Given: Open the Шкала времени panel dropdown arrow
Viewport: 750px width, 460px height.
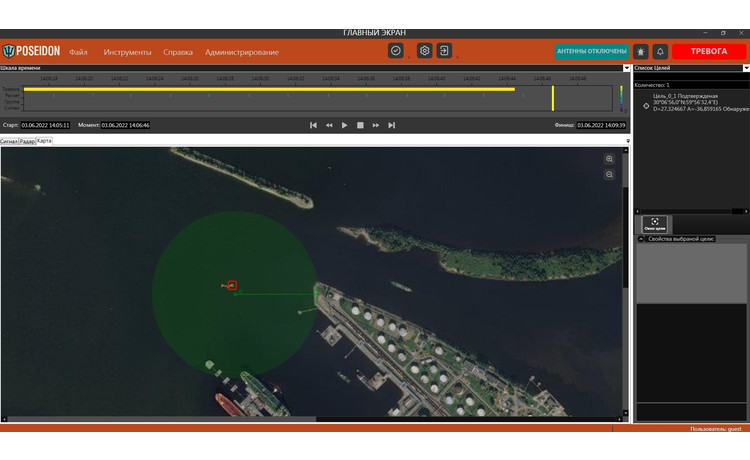Looking at the screenshot, I should [627, 68].
